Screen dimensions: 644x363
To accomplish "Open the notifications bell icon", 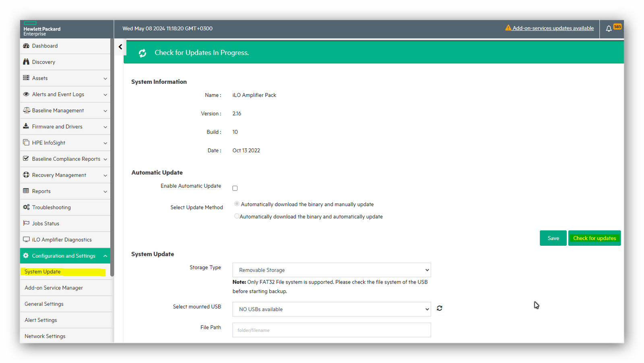I will 609,29.
